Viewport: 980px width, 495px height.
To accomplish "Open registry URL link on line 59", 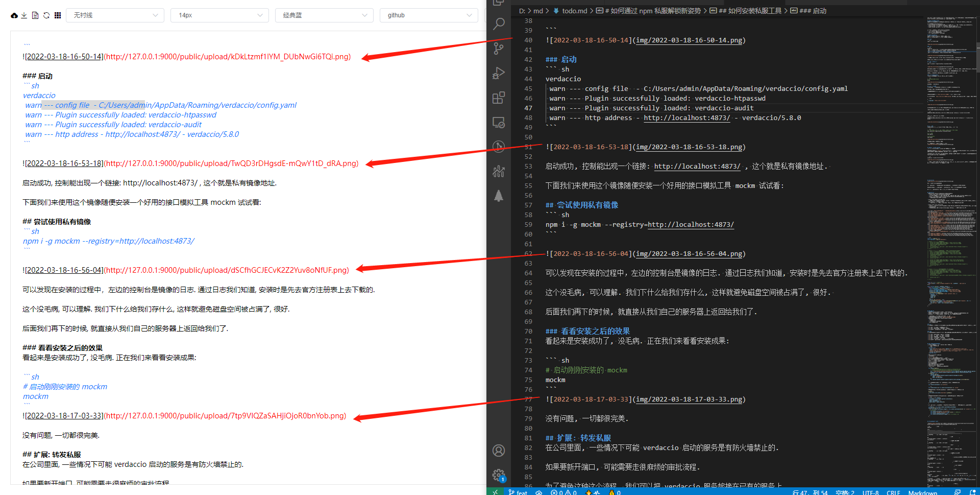I will pos(691,225).
